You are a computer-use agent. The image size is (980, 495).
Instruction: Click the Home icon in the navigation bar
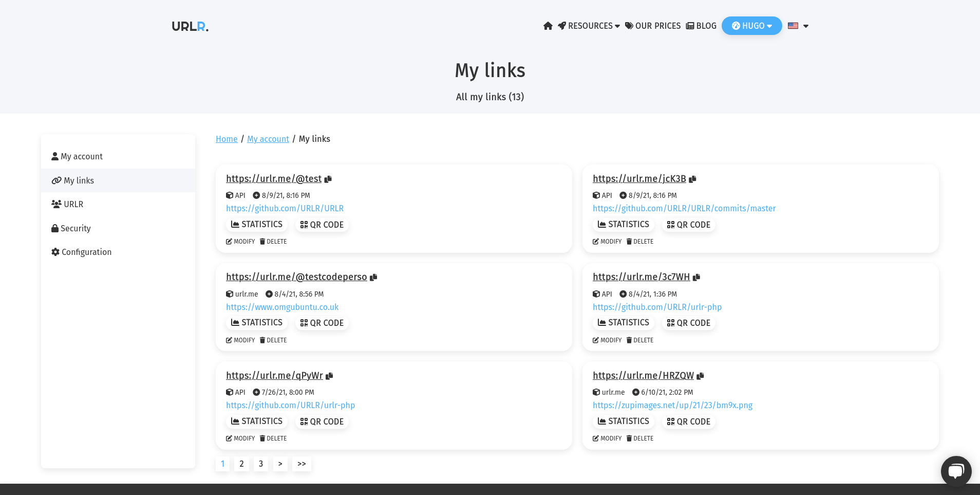coord(548,26)
